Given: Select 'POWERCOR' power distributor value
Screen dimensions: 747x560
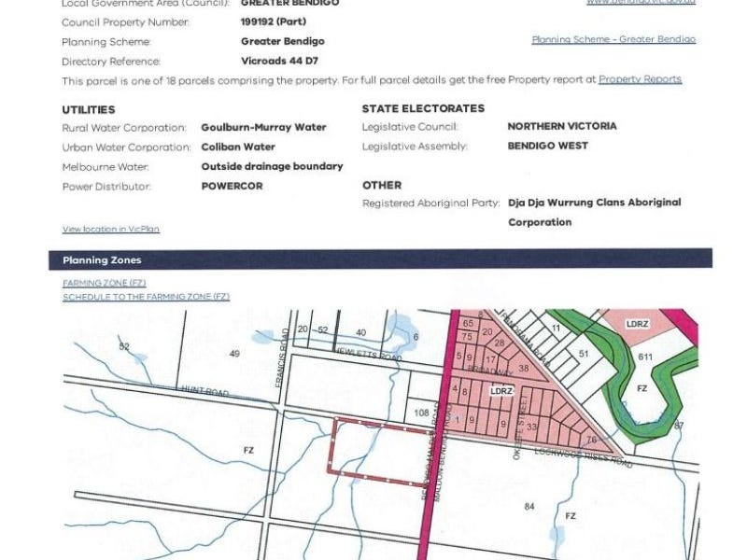Looking at the screenshot, I should (x=232, y=186).
